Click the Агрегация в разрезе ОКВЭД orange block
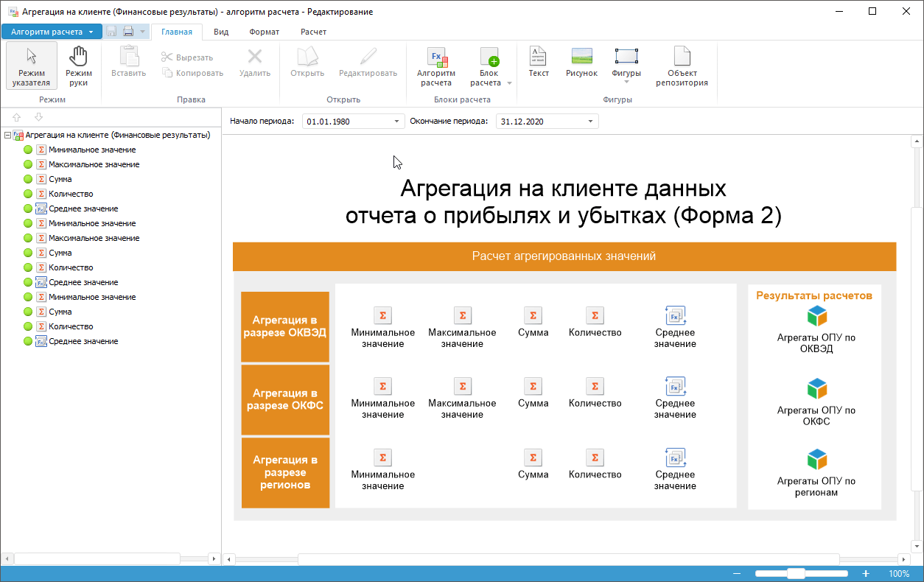The height and width of the screenshot is (582, 924). (x=285, y=326)
